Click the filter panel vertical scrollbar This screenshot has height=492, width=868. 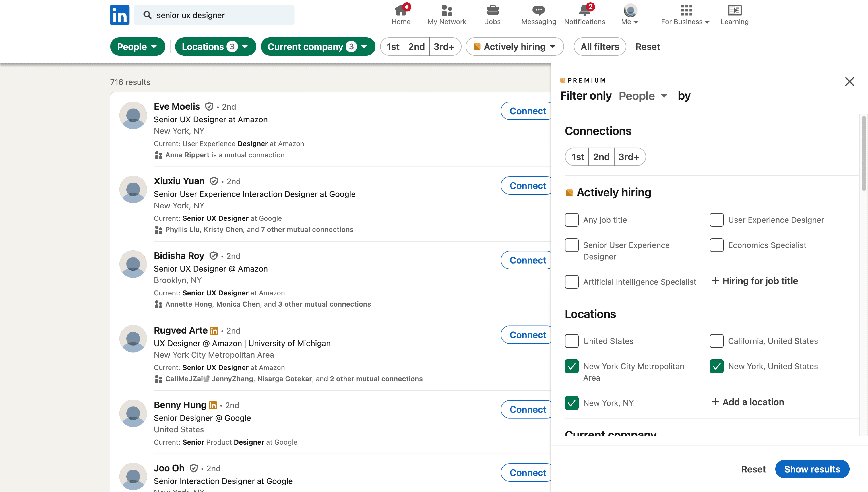(x=864, y=154)
